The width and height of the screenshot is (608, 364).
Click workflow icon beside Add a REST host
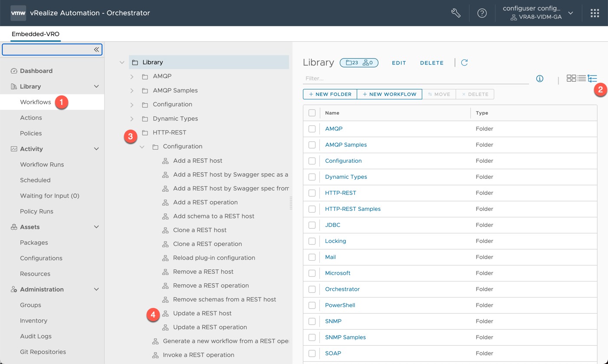tap(165, 161)
